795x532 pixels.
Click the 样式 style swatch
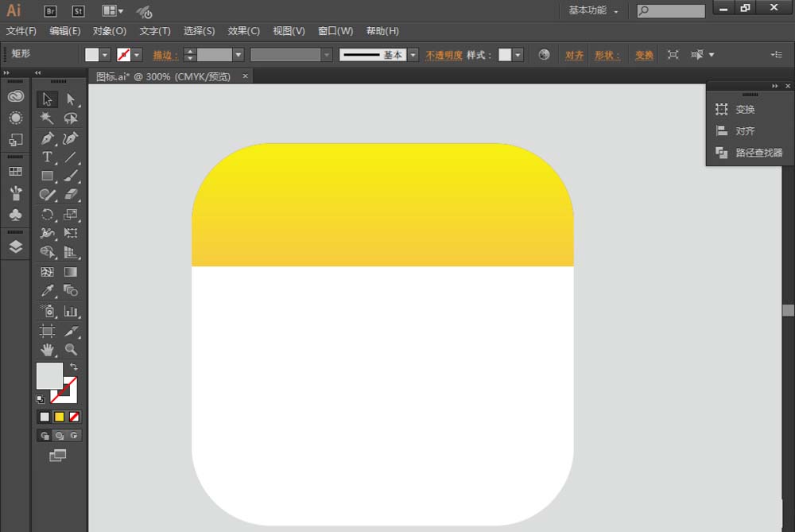coord(505,55)
